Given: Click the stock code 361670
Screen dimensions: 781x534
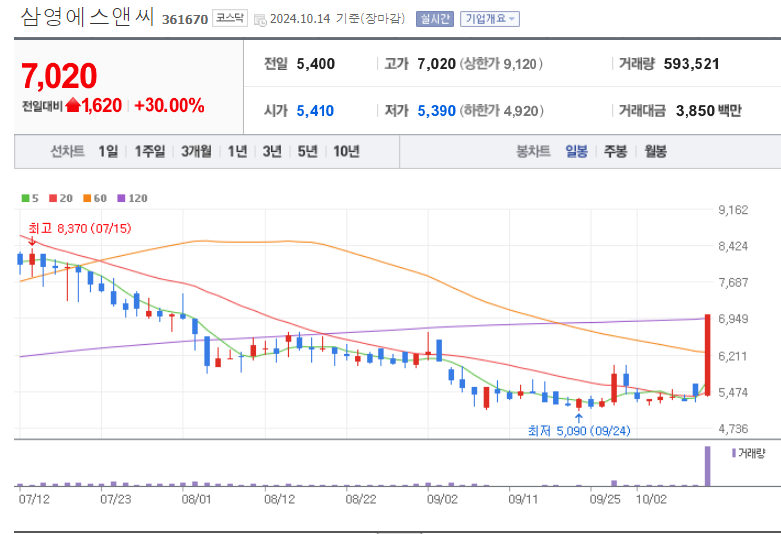Looking at the screenshot, I should [185, 19].
